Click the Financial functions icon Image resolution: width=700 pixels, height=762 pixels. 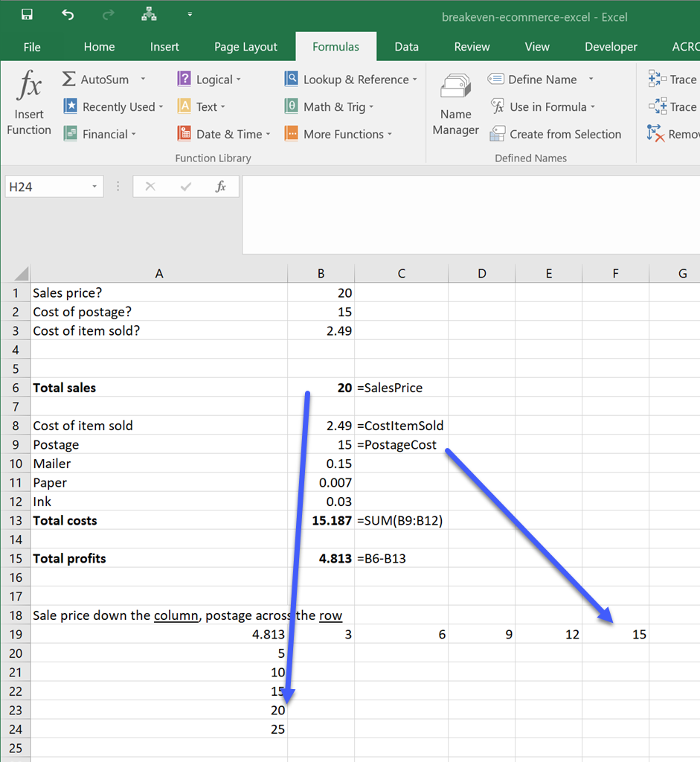(x=71, y=134)
